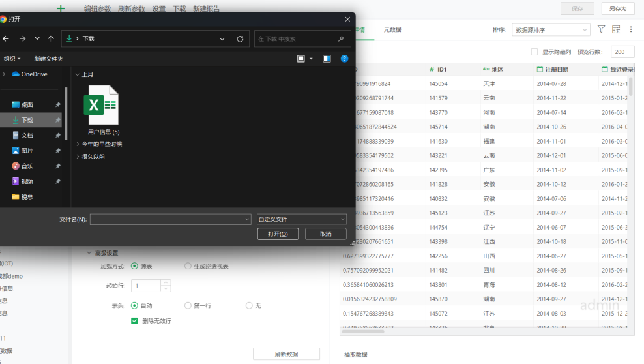Toggle the 删除无效行 checkbox
644x364 pixels.
coord(134,321)
